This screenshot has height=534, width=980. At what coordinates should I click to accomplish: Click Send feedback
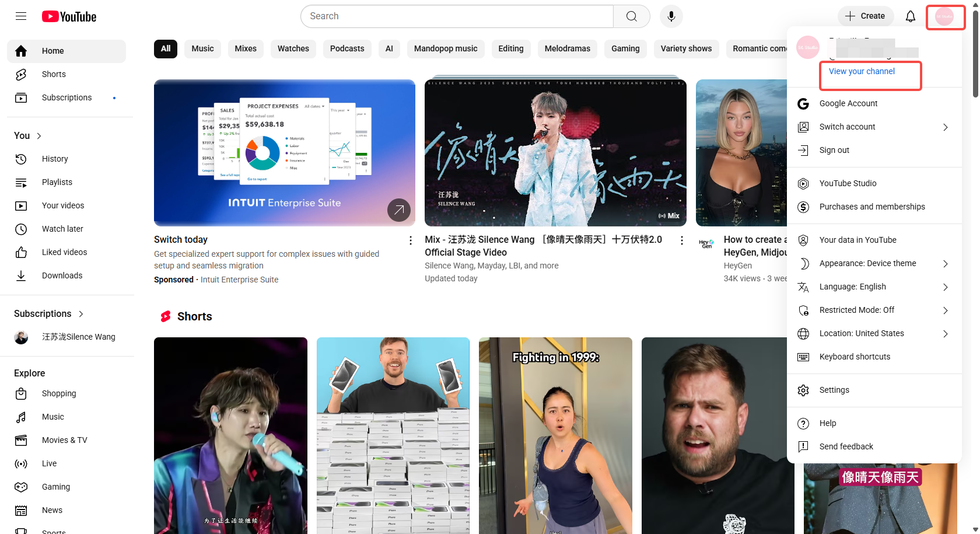click(x=874, y=446)
